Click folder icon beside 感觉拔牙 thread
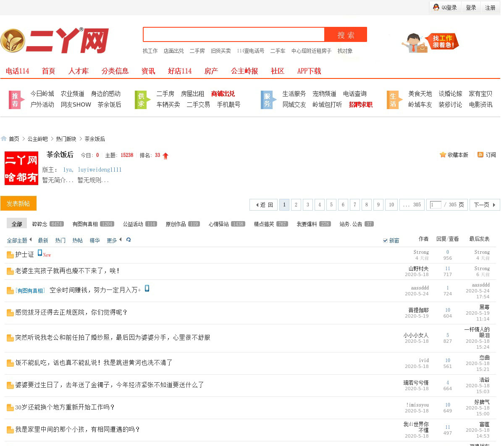 (x=10, y=313)
